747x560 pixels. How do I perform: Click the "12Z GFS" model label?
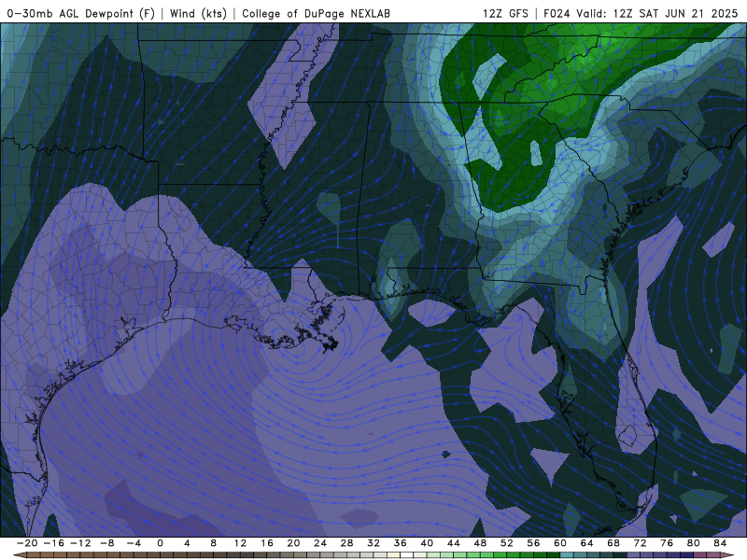[505, 13]
